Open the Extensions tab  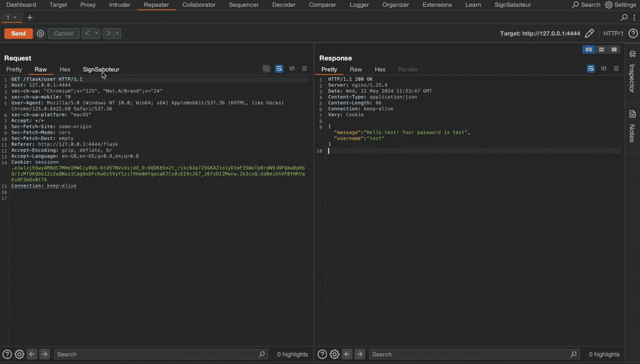click(x=437, y=5)
